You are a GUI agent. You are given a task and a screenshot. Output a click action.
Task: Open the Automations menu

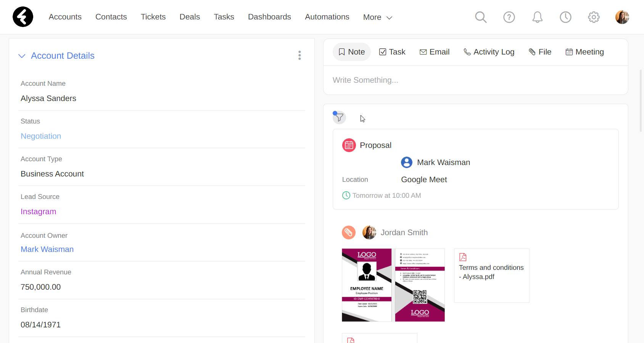[327, 17]
